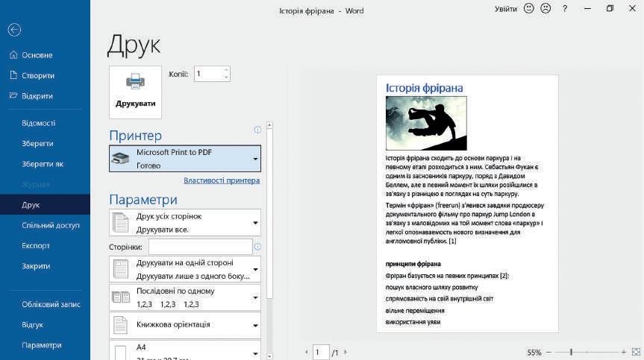The image size is (644, 360).
Task: Click the portrait orientation page icon
Action: click(120, 325)
